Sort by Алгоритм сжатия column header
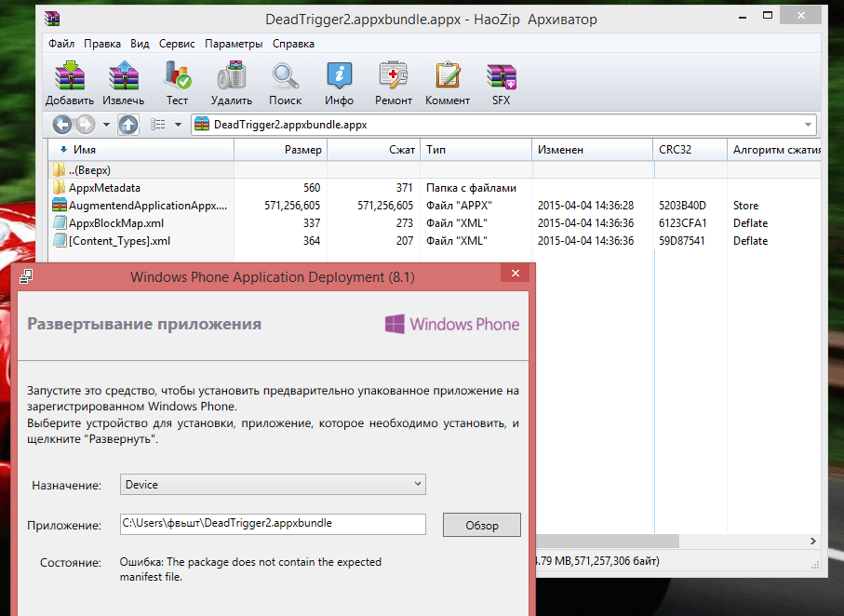 (x=774, y=150)
